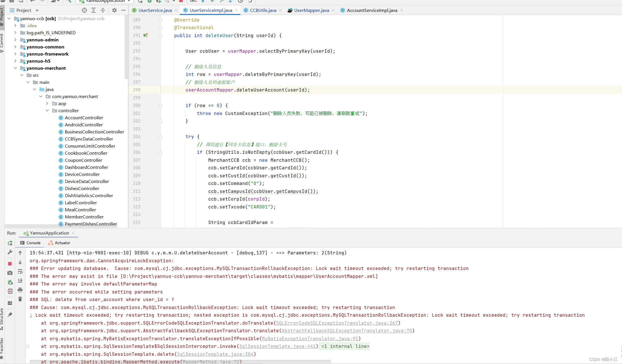The image size is (622, 364).
Task: Pin the Run tab with the pin icon
Action: pyautogui.click(x=10, y=314)
